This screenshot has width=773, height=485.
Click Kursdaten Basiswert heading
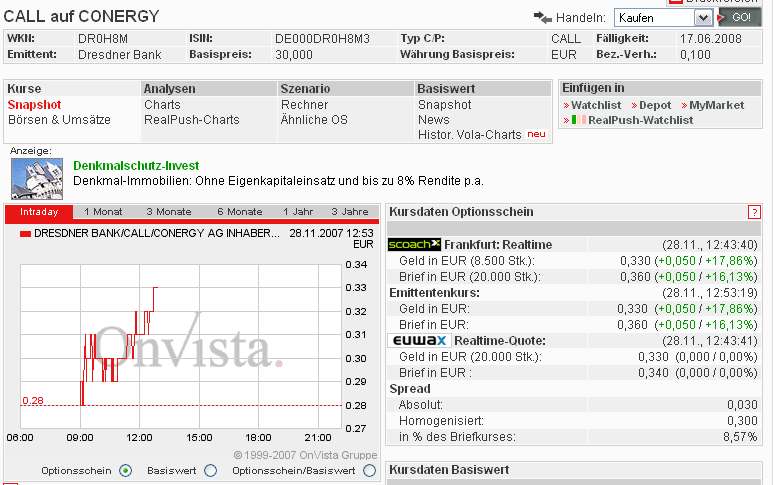(x=449, y=470)
